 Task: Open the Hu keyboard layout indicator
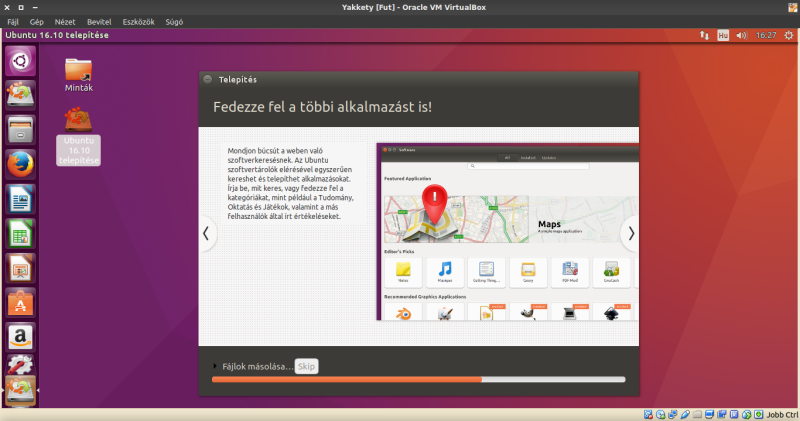pos(721,35)
